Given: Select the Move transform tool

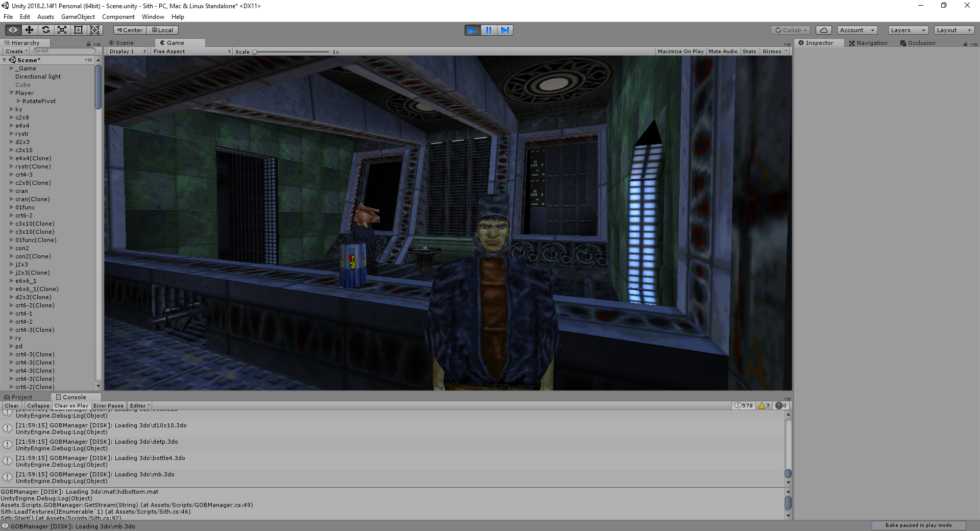Looking at the screenshot, I should click(x=29, y=30).
